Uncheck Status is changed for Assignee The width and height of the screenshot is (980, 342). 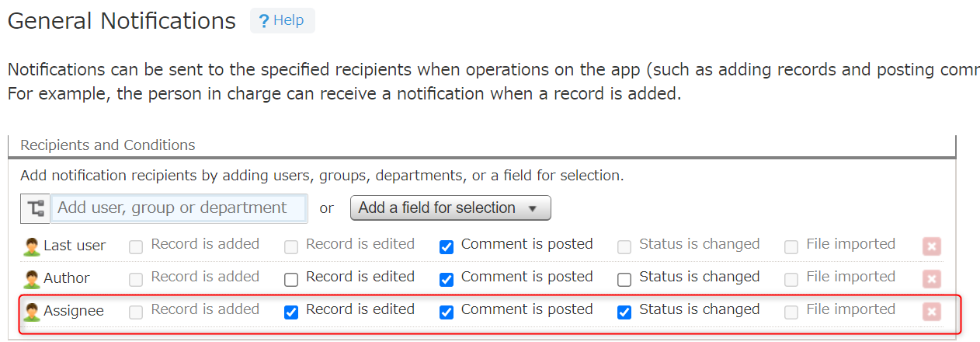click(624, 312)
